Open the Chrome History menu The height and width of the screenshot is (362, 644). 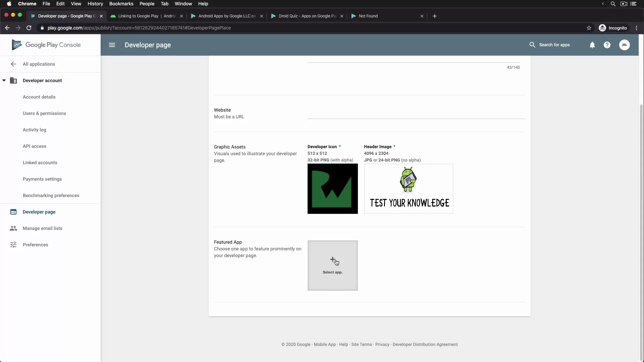coord(95,4)
